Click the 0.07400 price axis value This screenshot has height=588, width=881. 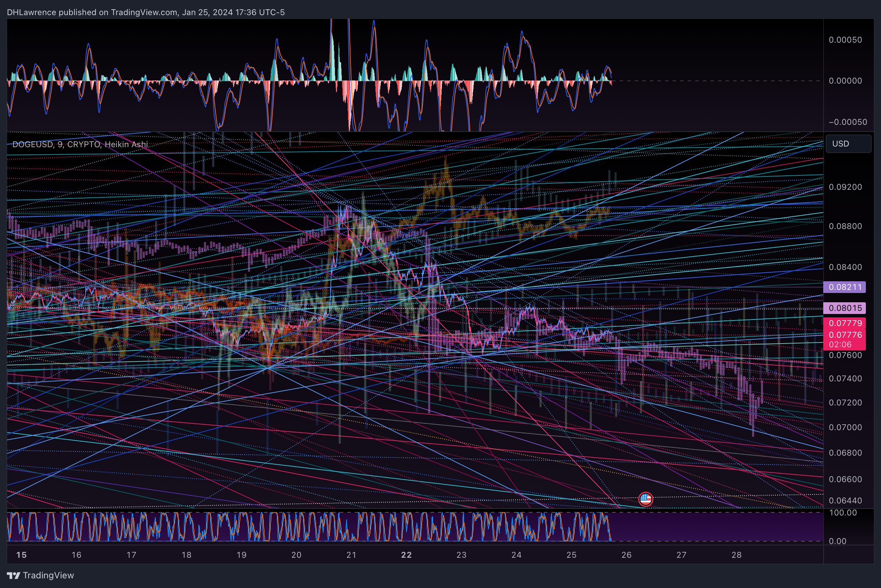845,378
